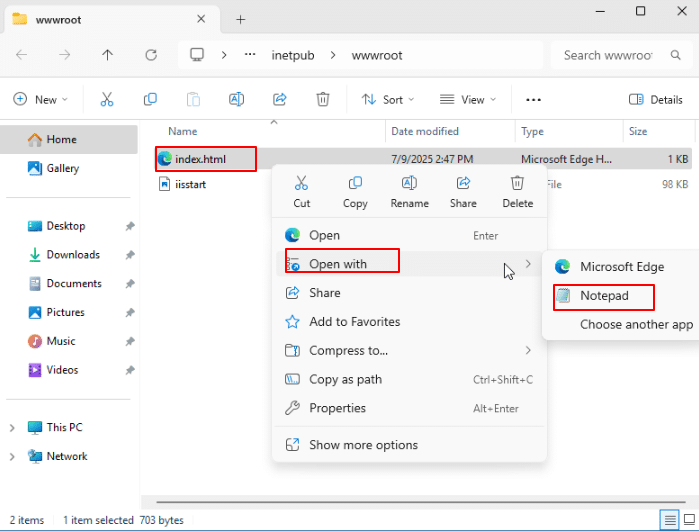Click Rename in the context menu

coord(409,192)
